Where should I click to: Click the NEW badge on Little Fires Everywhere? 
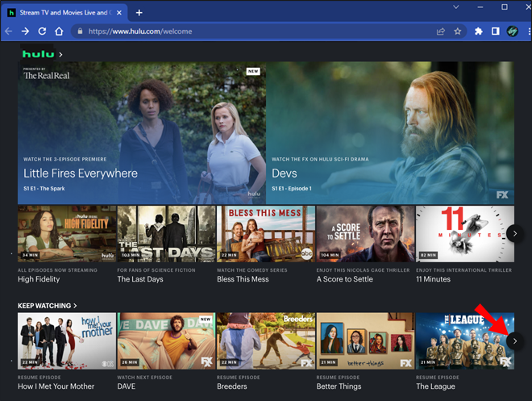[x=253, y=71]
